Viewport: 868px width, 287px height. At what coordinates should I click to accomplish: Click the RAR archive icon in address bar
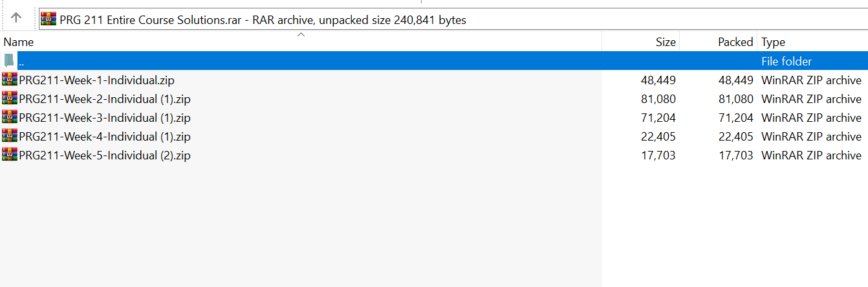point(49,19)
